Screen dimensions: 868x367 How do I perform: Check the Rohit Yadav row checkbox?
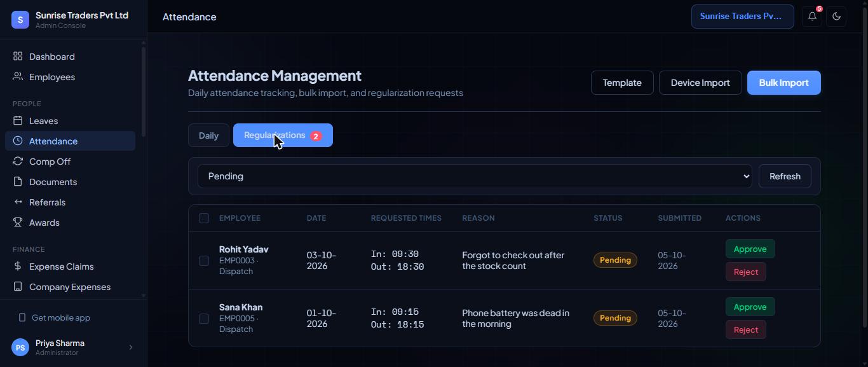coord(204,261)
